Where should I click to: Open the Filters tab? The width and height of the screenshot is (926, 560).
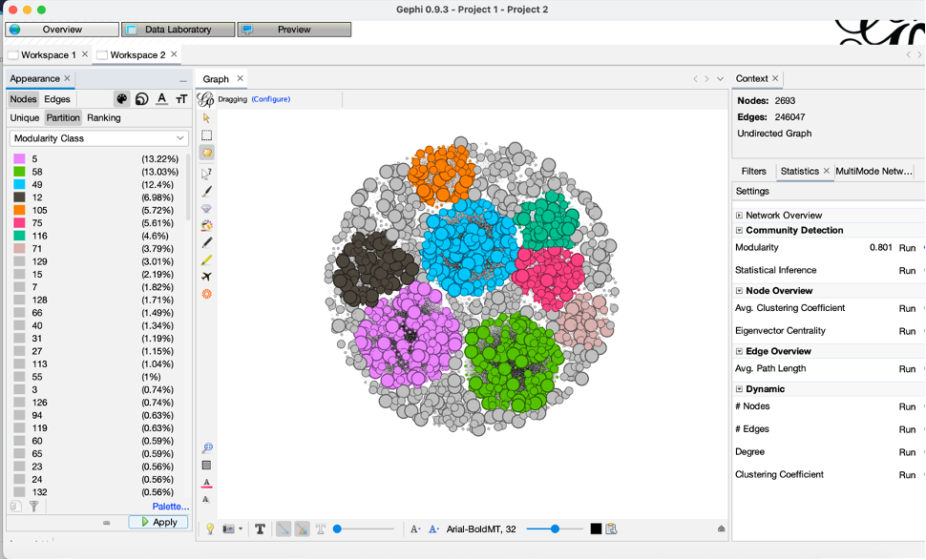pos(755,171)
